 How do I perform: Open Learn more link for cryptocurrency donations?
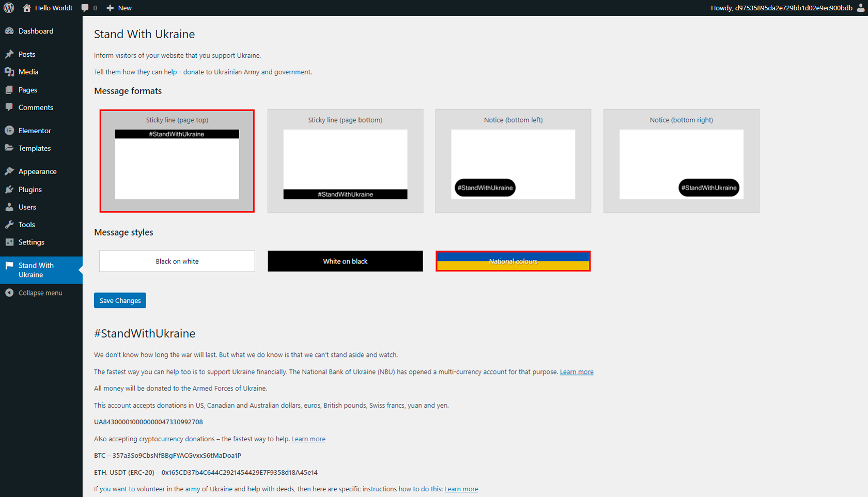coord(308,439)
